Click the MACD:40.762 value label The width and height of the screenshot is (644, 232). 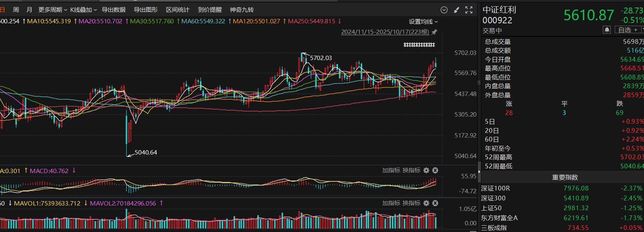coord(49,171)
